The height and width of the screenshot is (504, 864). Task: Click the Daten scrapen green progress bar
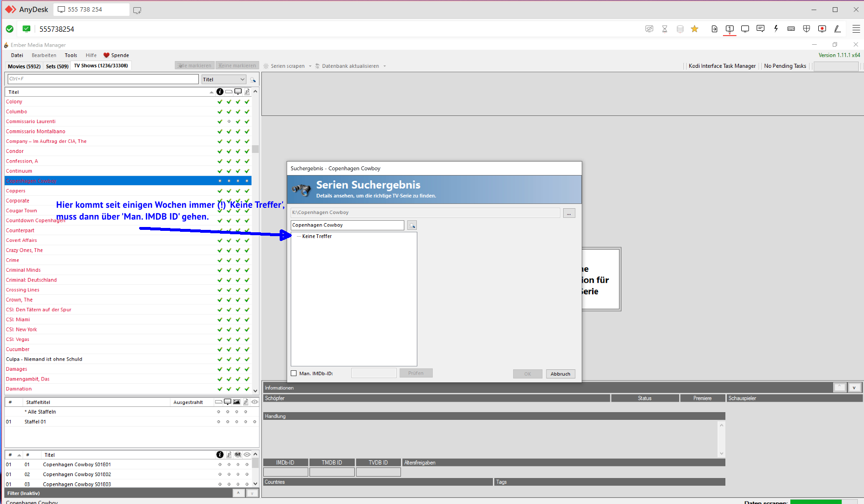[815, 502]
